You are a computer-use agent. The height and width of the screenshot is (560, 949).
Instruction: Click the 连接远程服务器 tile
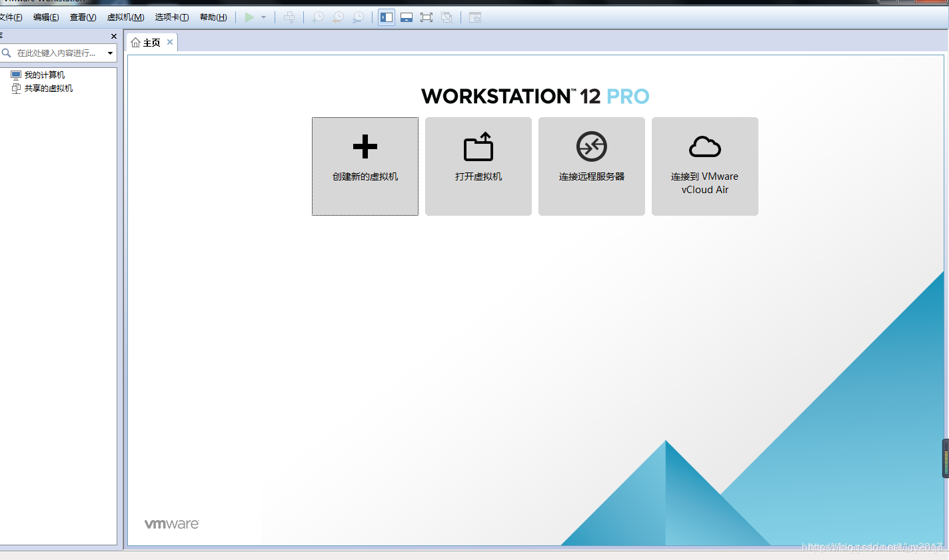tap(592, 166)
